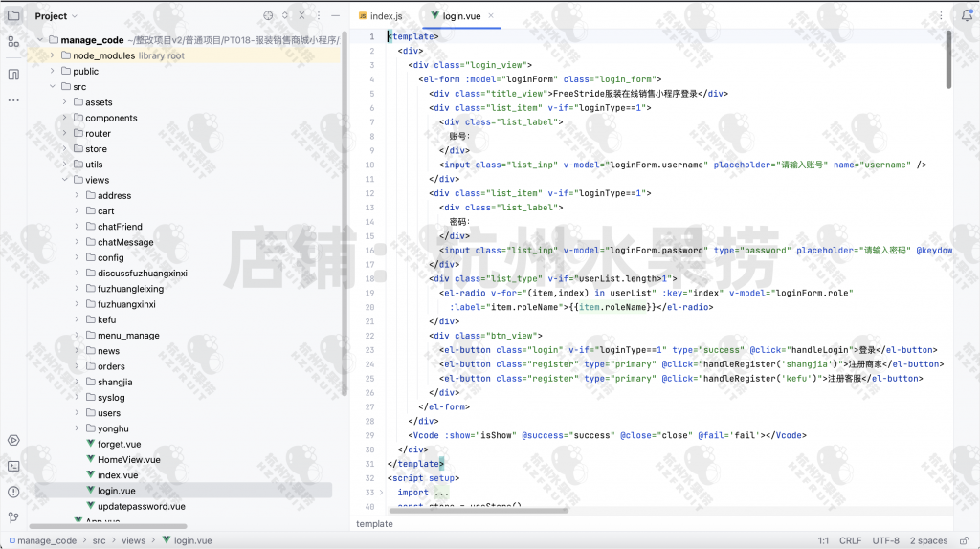Viewport: 980px width, 549px height.
Task: Open the Terminal tool window
Action: [13, 466]
